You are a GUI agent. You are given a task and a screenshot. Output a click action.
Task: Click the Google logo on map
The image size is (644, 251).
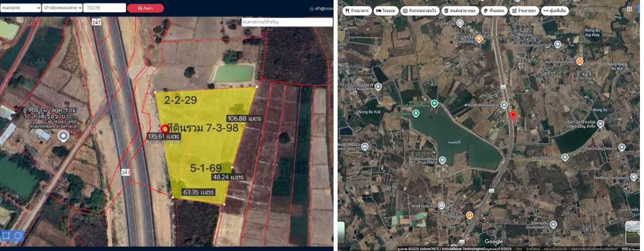pyautogui.click(x=494, y=241)
